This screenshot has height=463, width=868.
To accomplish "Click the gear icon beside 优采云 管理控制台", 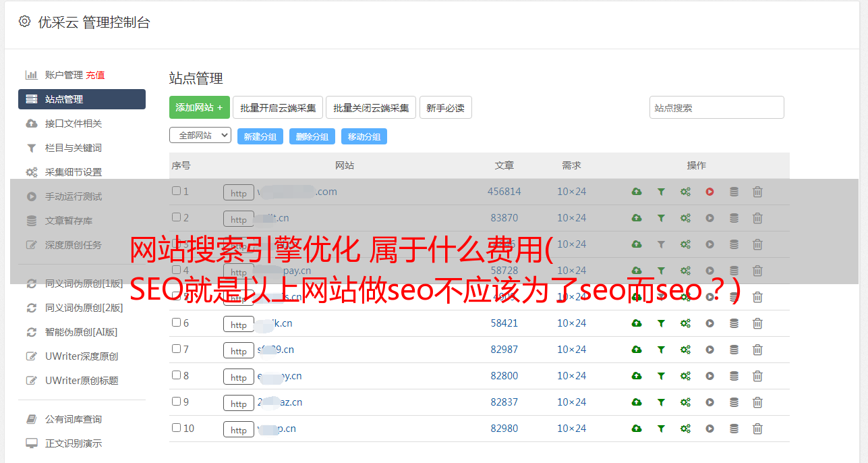I will point(25,22).
